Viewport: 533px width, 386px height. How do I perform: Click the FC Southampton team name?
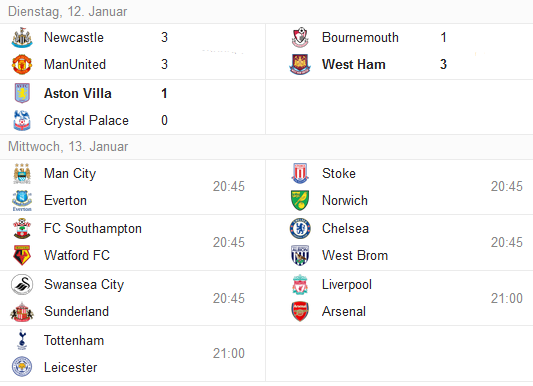[x=93, y=228]
